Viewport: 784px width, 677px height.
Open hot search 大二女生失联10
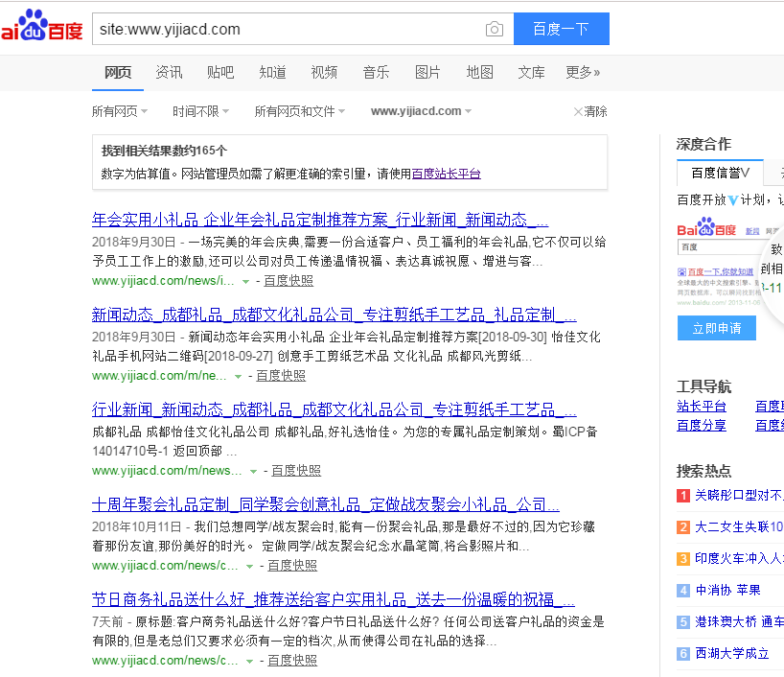(x=740, y=526)
